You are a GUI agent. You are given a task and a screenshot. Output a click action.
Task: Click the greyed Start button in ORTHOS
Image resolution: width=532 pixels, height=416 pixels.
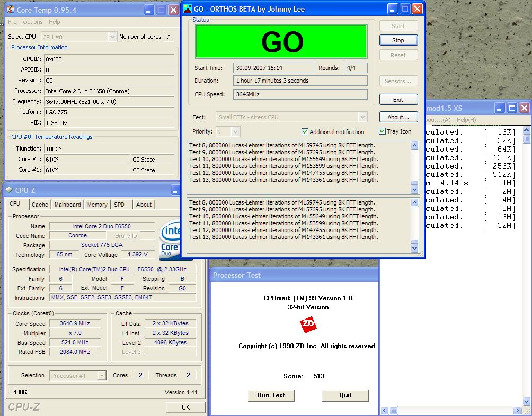(x=398, y=26)
